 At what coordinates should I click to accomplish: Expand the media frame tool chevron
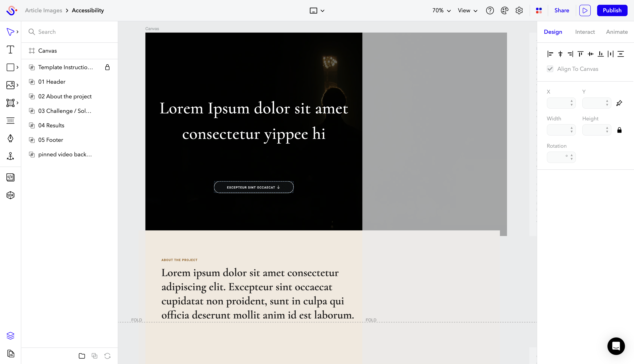pos(17,103)
